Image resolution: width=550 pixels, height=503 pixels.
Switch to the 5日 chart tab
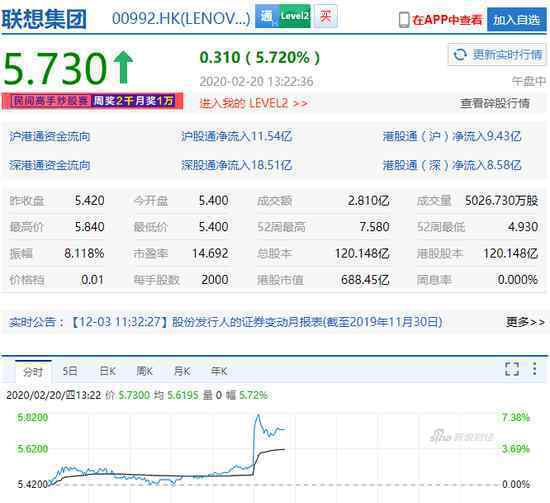pyautogui.click(x=70, y=371)
